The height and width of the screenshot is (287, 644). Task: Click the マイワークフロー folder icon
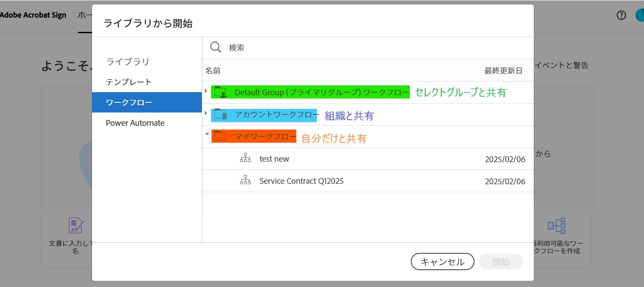point(220,136)
